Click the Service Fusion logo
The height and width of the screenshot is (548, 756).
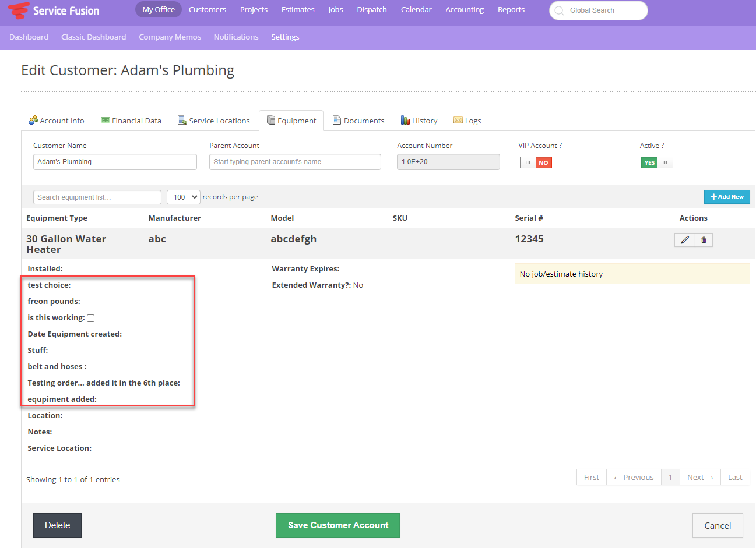(x=54, y=10)
